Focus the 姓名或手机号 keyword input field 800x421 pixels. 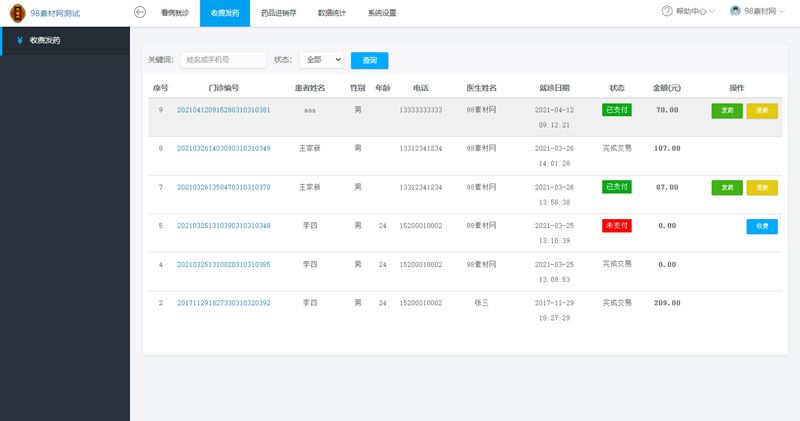click(x=223, y=60)
